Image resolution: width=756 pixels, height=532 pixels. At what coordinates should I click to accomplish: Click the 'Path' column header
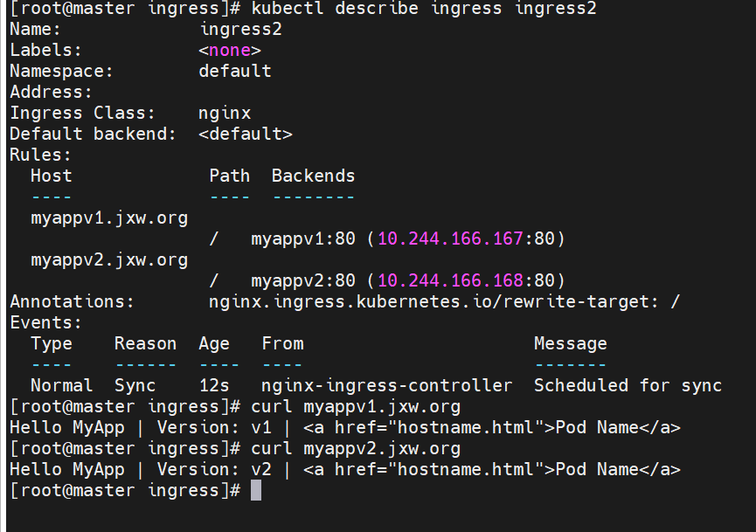coord(230,176)
